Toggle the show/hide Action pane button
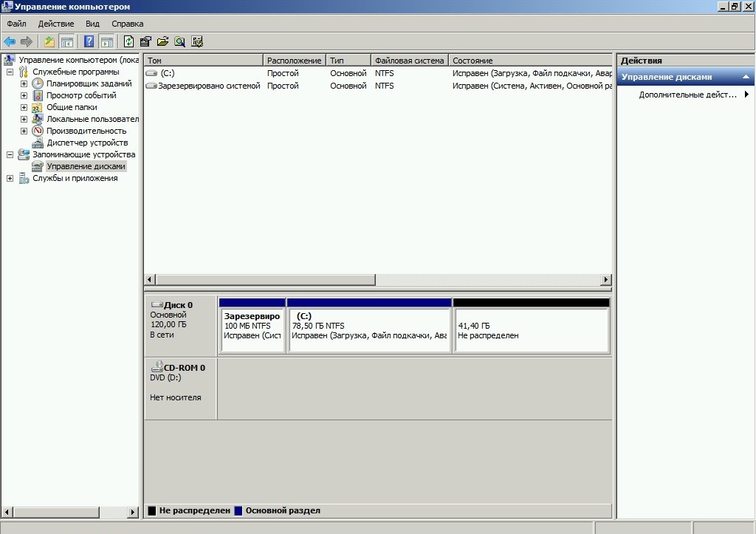This screenshot has width=756, height=534. pyautogui.click(x=107, y=41)
